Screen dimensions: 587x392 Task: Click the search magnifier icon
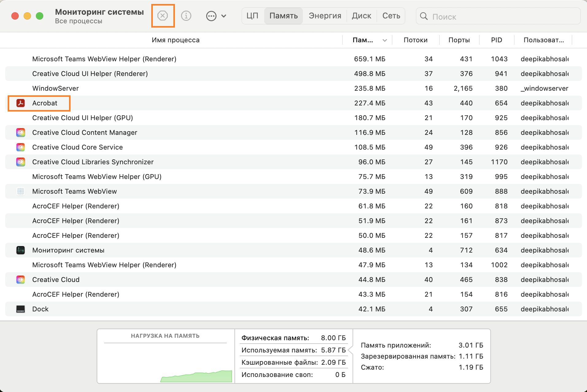(424, 17)
